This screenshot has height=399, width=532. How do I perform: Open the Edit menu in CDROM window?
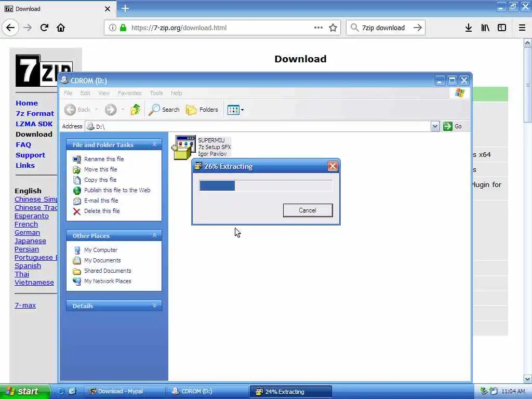tap(85, 93)
